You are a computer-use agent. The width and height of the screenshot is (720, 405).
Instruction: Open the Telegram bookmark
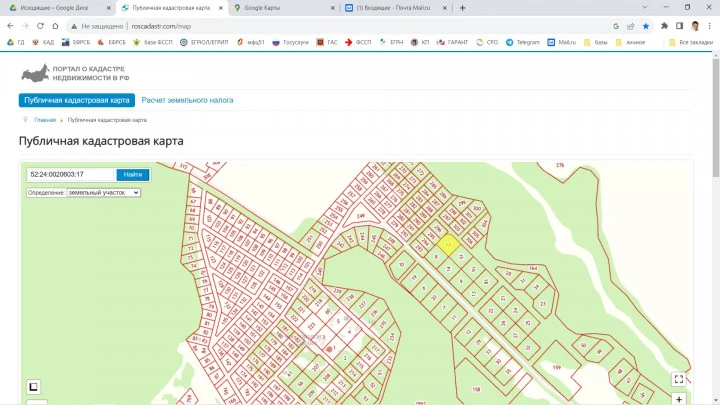click(523, 42)
